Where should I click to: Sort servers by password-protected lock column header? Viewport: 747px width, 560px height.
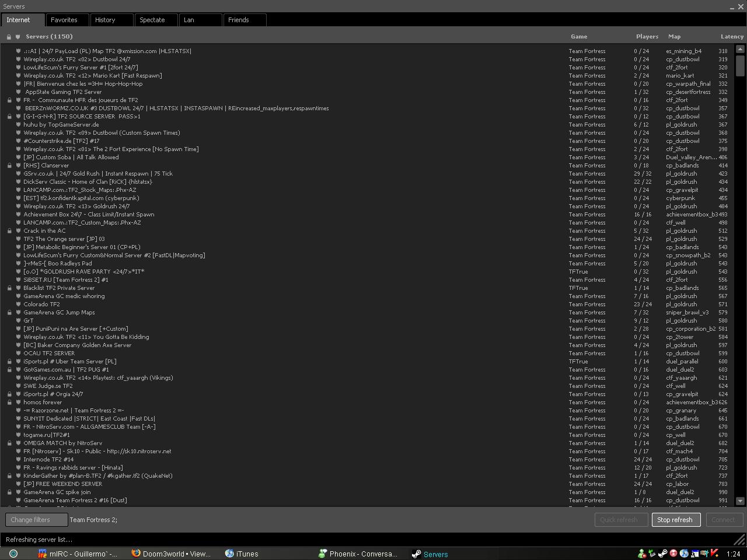tap(9, 37)
